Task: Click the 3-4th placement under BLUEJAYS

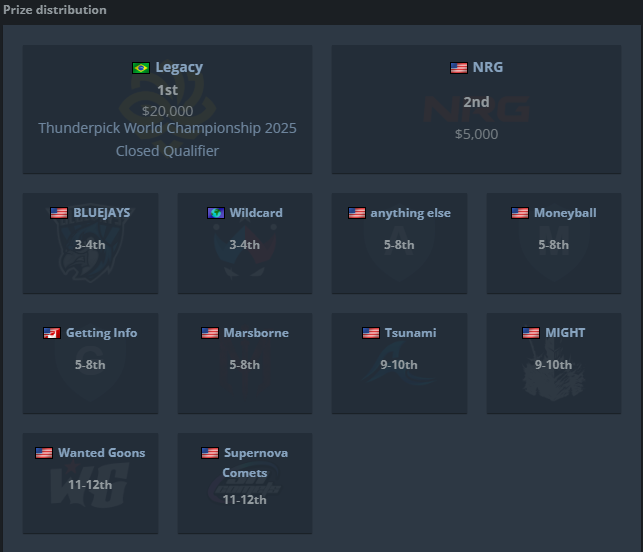Action: (90, 245)
